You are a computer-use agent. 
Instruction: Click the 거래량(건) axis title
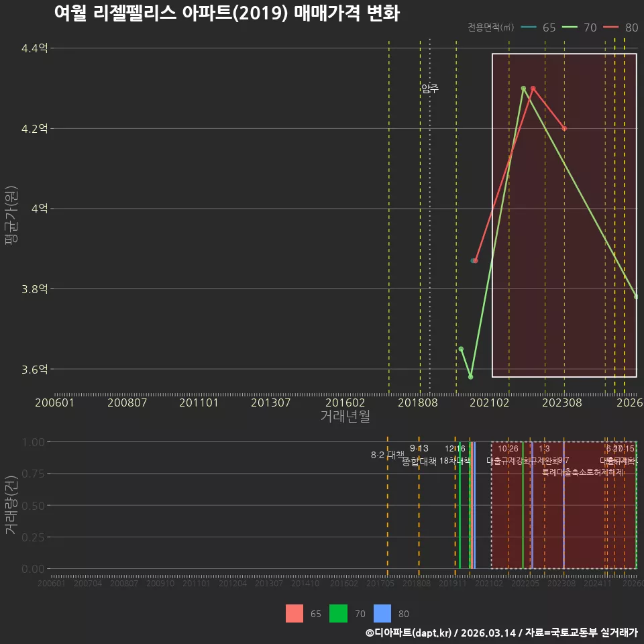pyautogui.click(x=11, y=505)
